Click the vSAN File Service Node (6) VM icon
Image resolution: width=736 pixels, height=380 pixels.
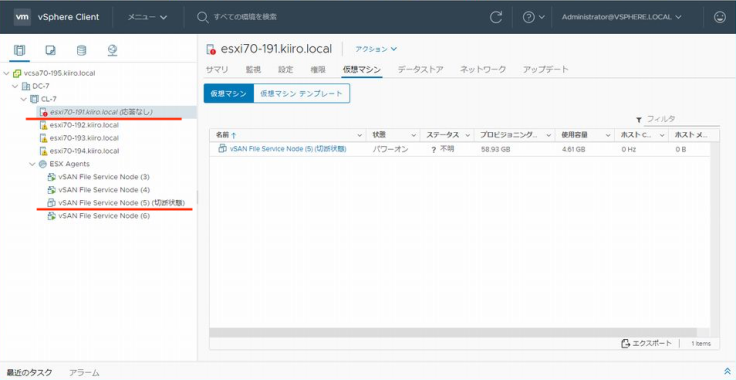coord(52,216)
